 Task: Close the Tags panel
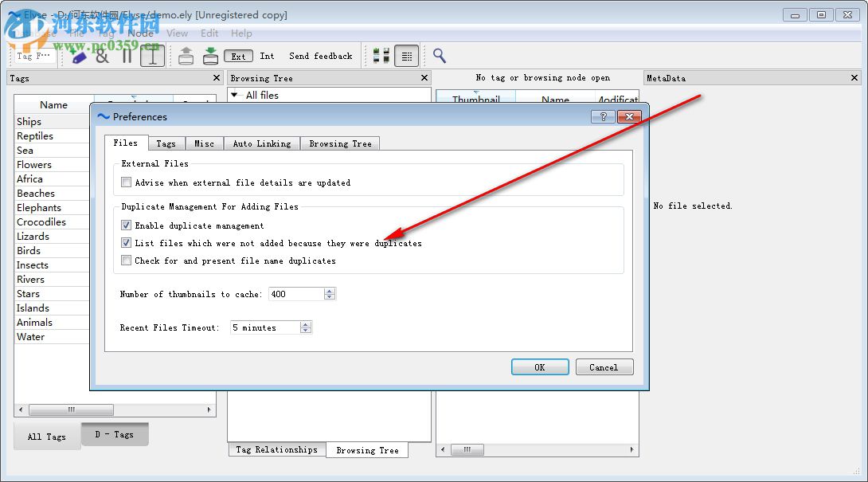pyautogui.click(x=217, y=77)
